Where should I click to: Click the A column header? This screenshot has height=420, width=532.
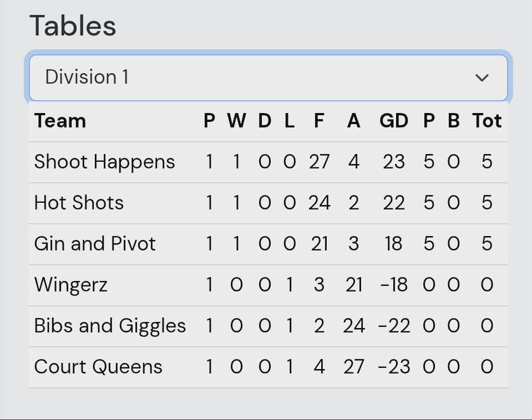(353, 121)
